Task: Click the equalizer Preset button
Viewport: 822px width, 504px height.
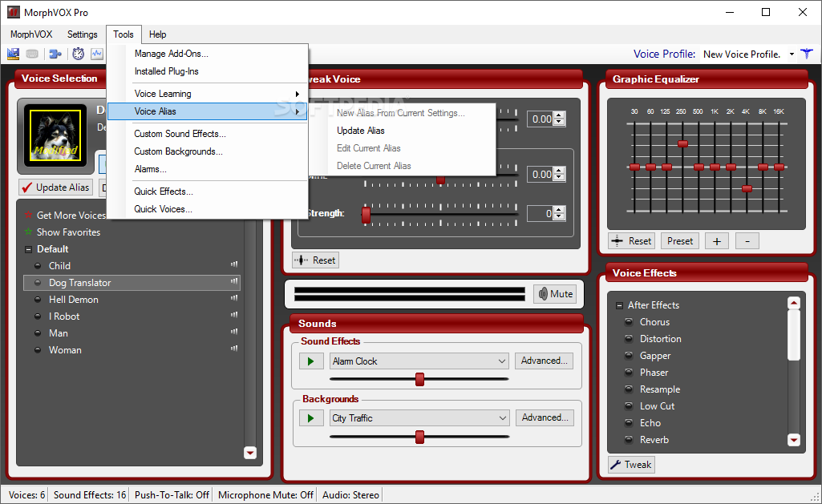Action: (x=680, y=241)
